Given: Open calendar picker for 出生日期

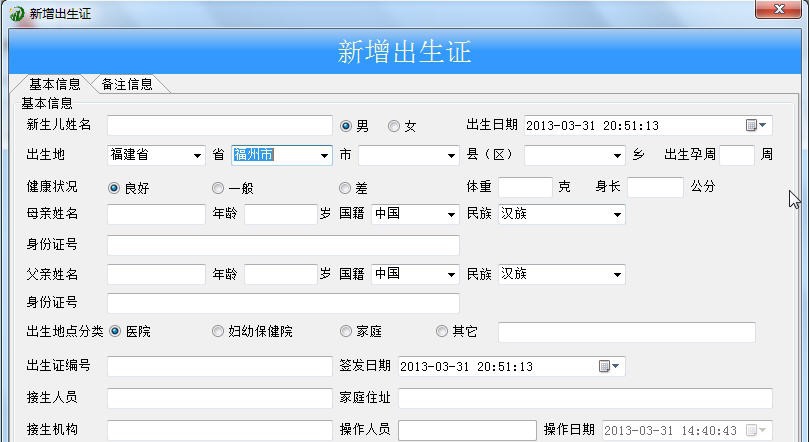Looking at the screenshot, I should pyautogui.click(x=756, y=125).
